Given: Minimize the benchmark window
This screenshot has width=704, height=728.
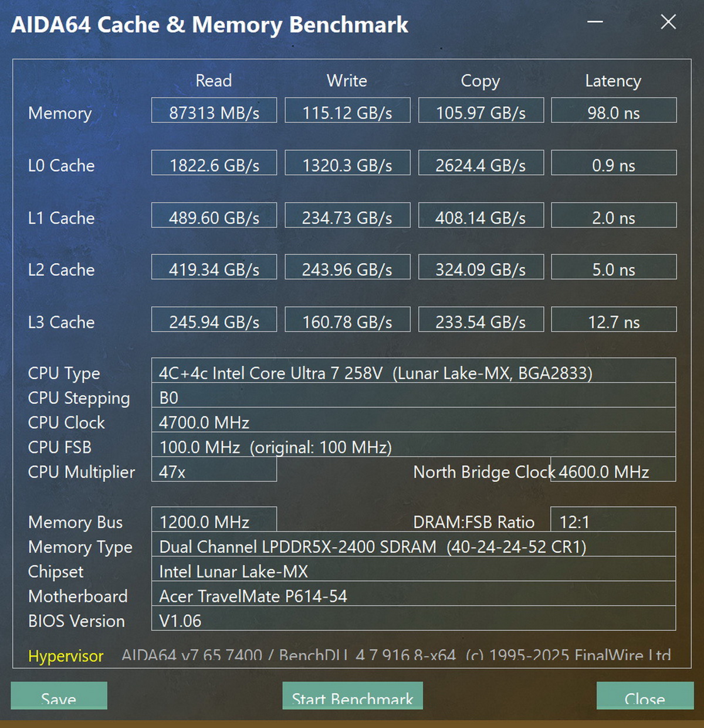Looking at the screenshot, I should (x=595, y=22).
